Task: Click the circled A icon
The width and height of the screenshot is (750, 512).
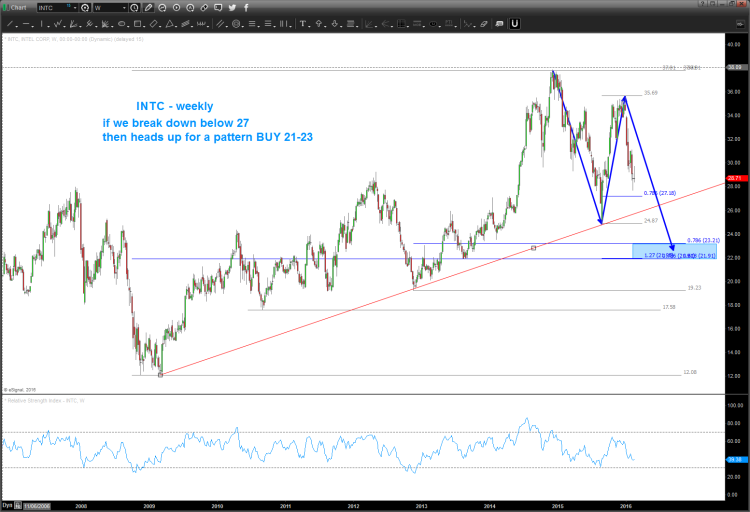Action: point(190,8)
